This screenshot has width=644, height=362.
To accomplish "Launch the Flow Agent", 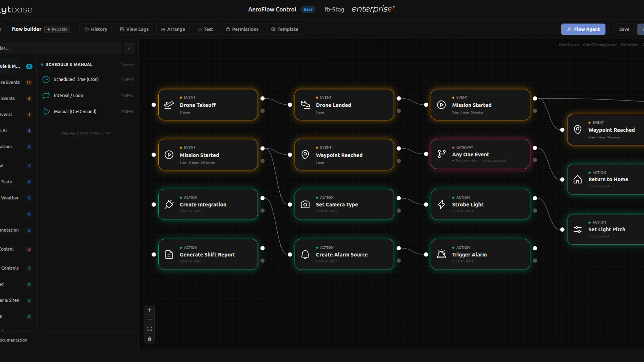I will (583, 29).
